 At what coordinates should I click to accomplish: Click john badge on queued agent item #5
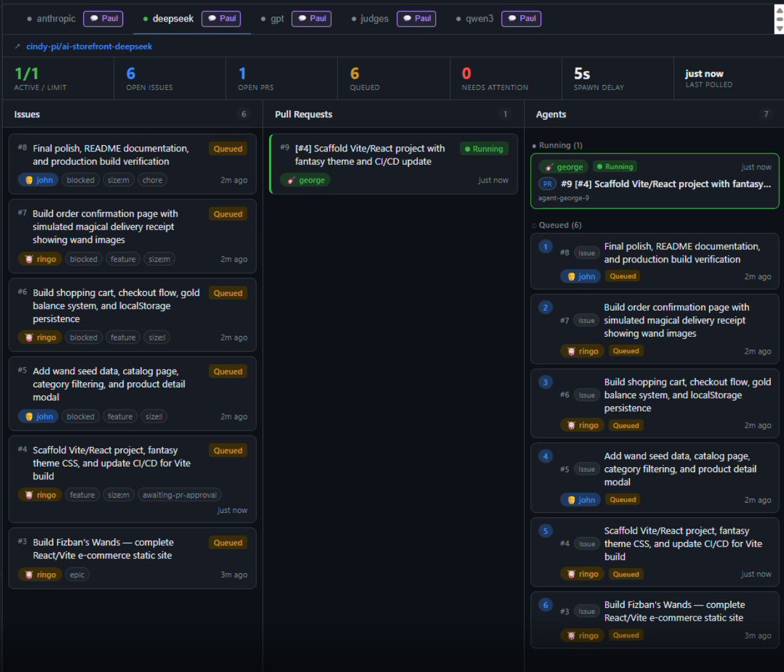coord(580,500)
